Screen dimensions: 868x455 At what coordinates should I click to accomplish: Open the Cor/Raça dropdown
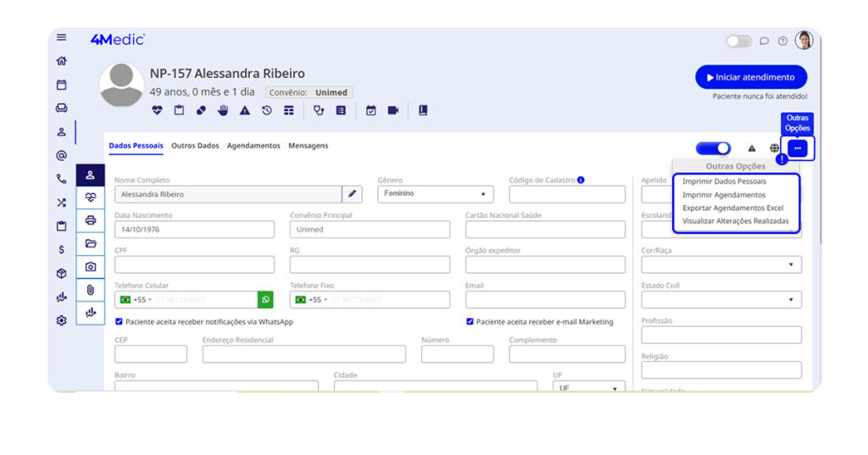click(x=721, y=264)
